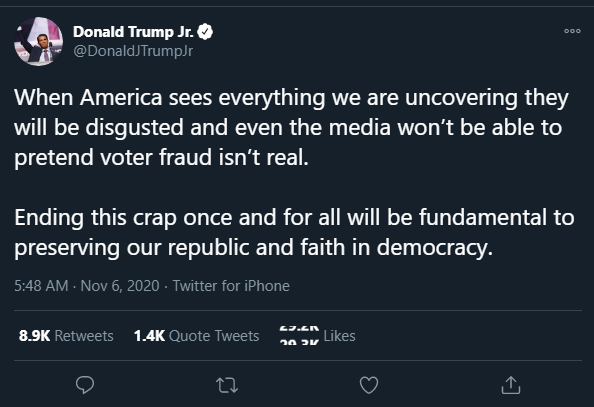Retweet using the retweet arrows icon
This screenshot has width=594, height=407.
coord(227,385)
